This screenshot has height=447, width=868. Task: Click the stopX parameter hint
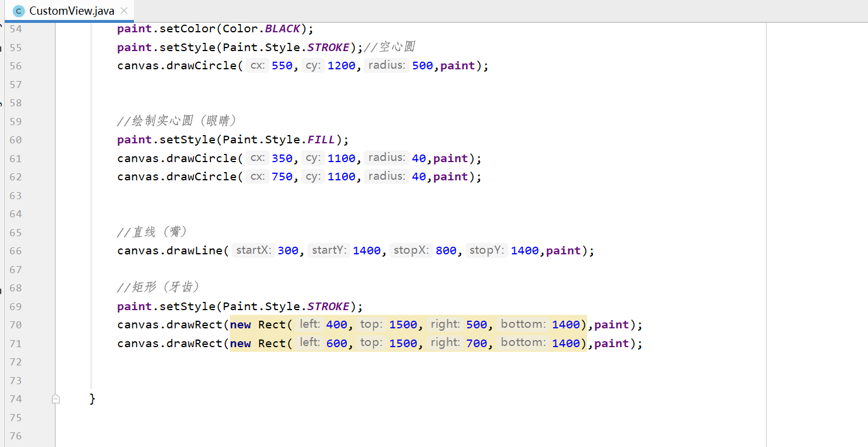click(x=411, y=251)
